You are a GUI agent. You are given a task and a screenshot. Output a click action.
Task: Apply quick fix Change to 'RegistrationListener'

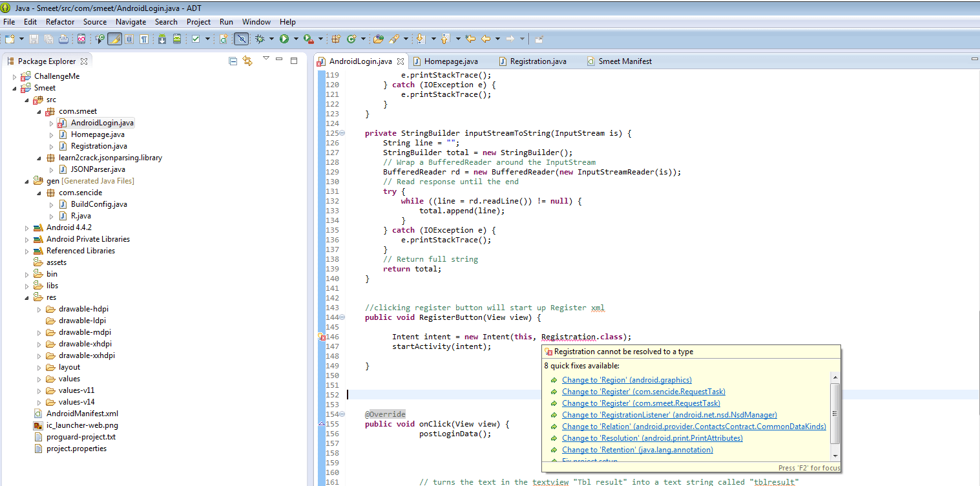[669, 415]
